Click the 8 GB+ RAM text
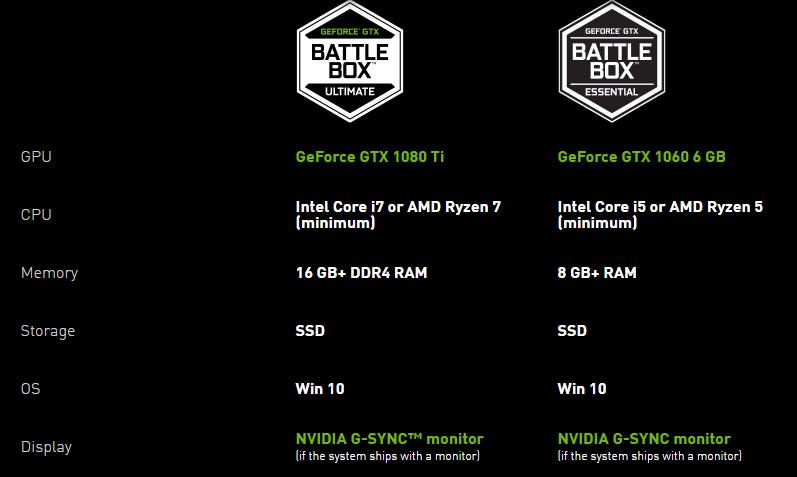 click(x=597, y=273)
